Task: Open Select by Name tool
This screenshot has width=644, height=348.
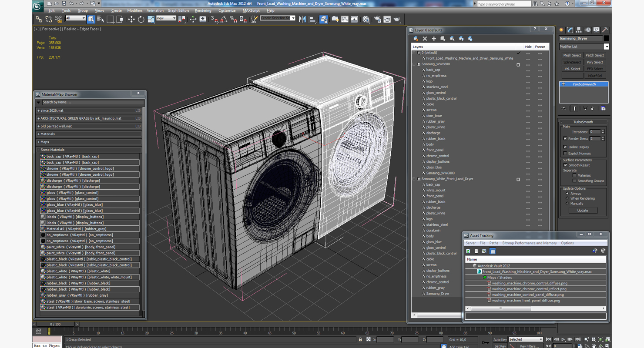Action: [x=101, y=19]
